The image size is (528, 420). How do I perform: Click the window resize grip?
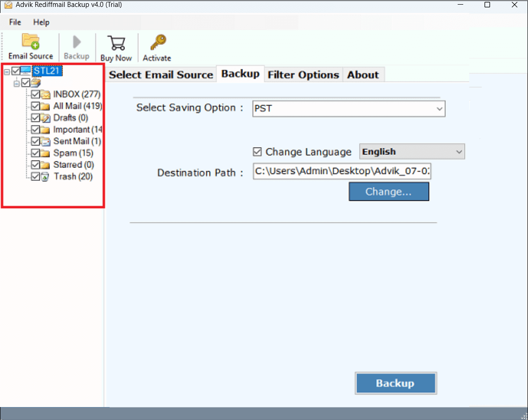pos(524,416)
